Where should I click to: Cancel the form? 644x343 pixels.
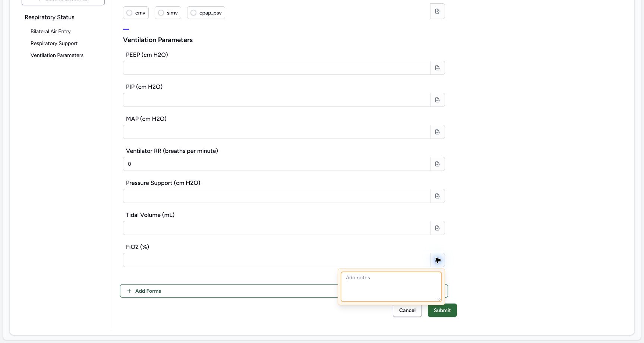[x=407, y=310]
